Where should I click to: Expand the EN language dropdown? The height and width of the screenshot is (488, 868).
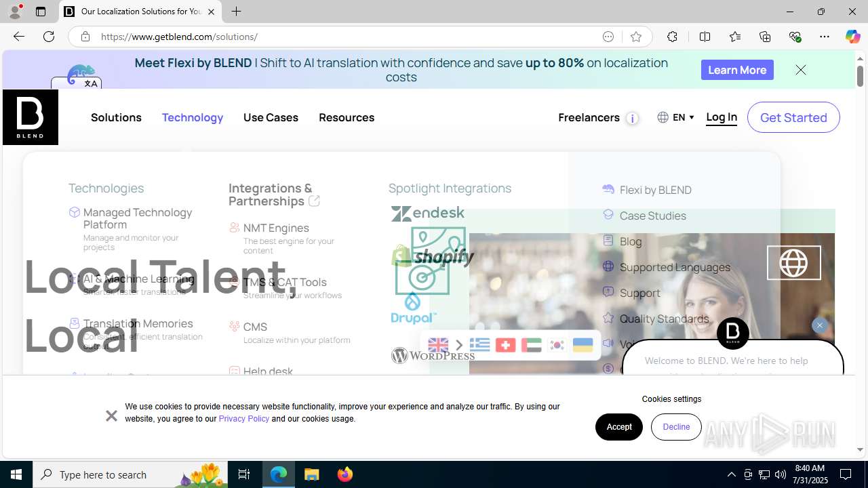coord(675,117)
